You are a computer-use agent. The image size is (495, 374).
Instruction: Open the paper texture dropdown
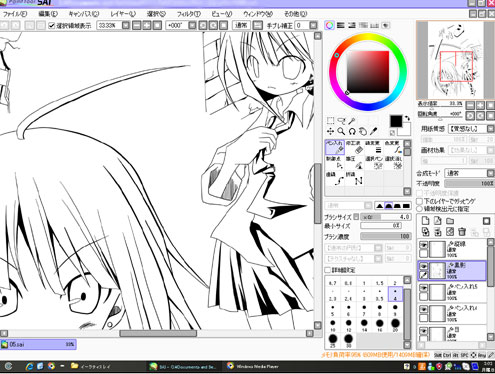click(x=491, y=129)
